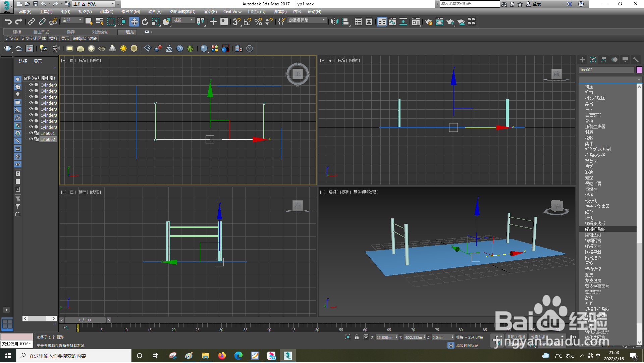644x363 pixels.
Task: Open scene explorer 显示 menu
Action: pos(38,61)
